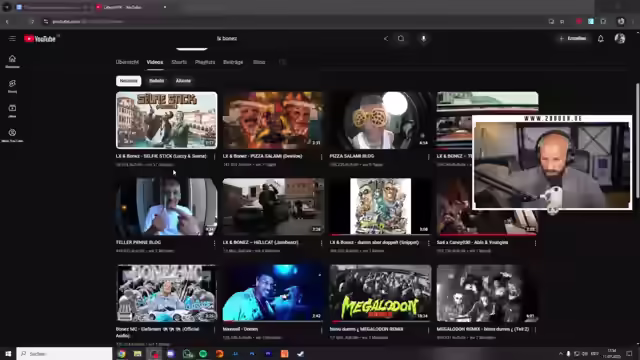Go to Home in the sidebar
Screen dimensions: 640x360
point(12,61)
